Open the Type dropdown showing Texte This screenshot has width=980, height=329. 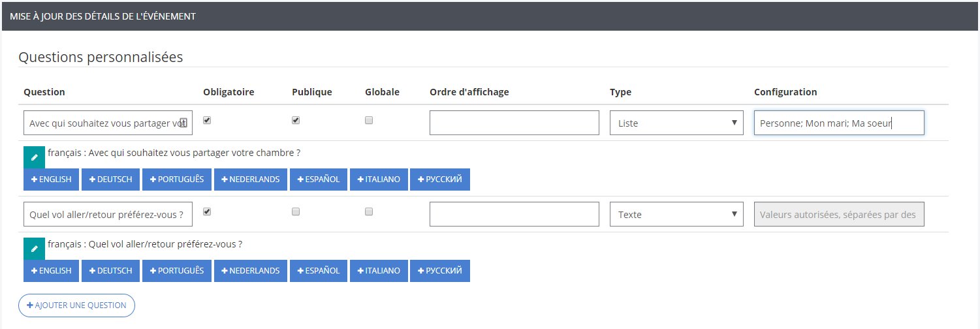(676, 214)
